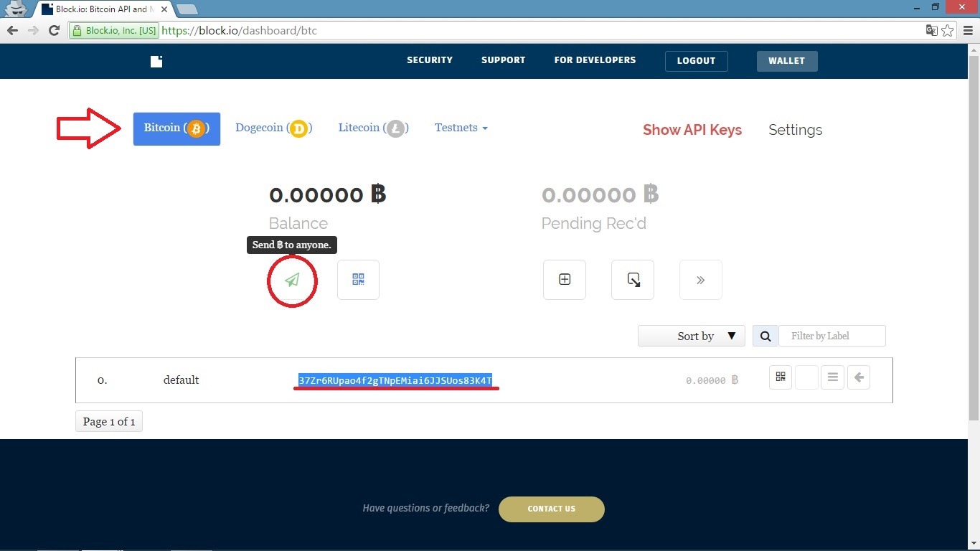980x551 pixels.
Task: Click the double chevron right icon
Action: tap(701, 280)
